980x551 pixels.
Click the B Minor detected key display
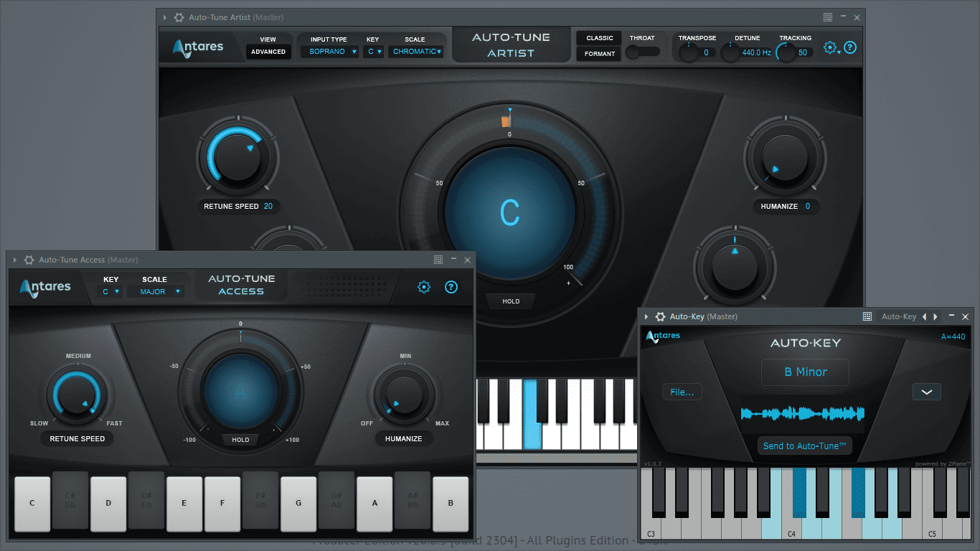805,372
